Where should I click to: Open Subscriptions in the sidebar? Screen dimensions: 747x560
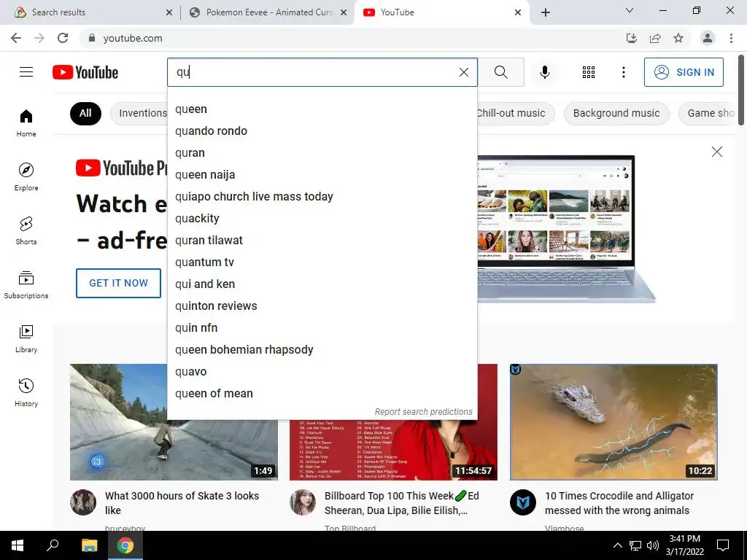tap(26, 285)
